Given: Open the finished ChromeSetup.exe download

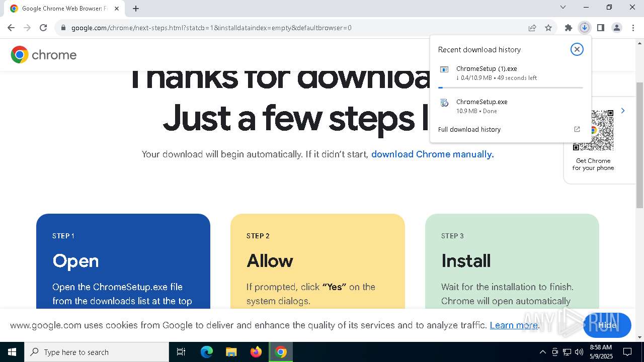Looking at the screenshot, I should click(511, 106).
